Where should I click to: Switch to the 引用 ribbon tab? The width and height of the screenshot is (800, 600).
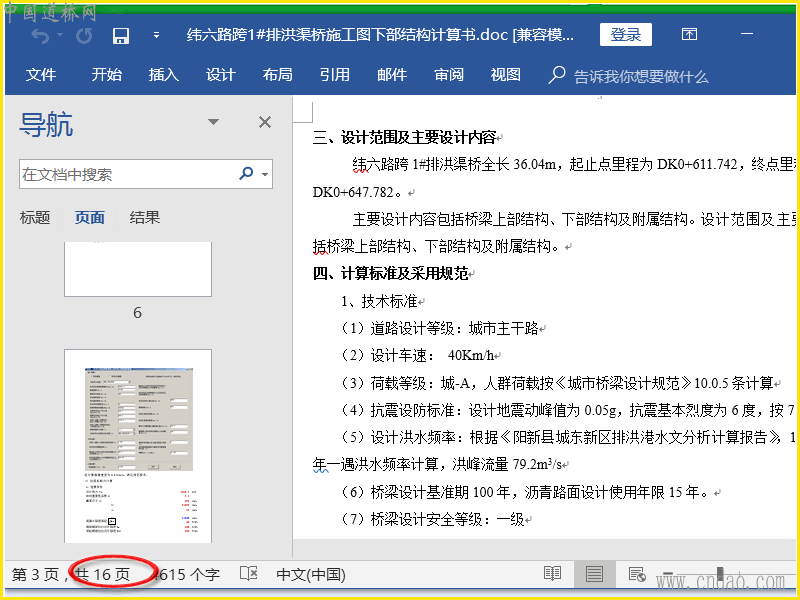[x=335, y=74]
